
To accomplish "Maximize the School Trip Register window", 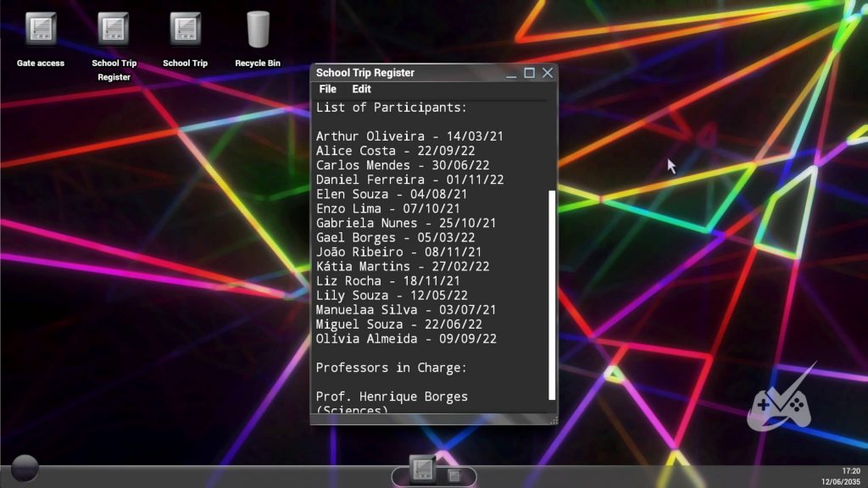I will point(529,73).
